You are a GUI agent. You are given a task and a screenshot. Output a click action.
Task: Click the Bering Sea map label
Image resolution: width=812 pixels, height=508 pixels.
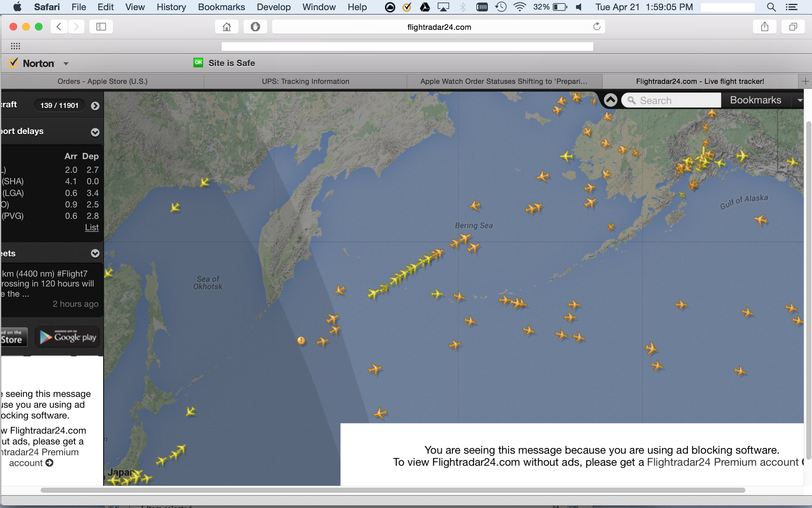tap(474, 225)
